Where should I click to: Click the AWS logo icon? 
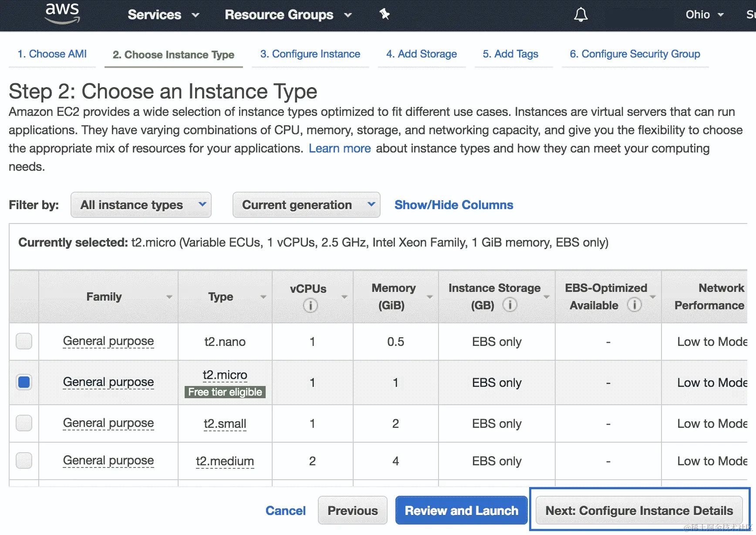point(62,14)
